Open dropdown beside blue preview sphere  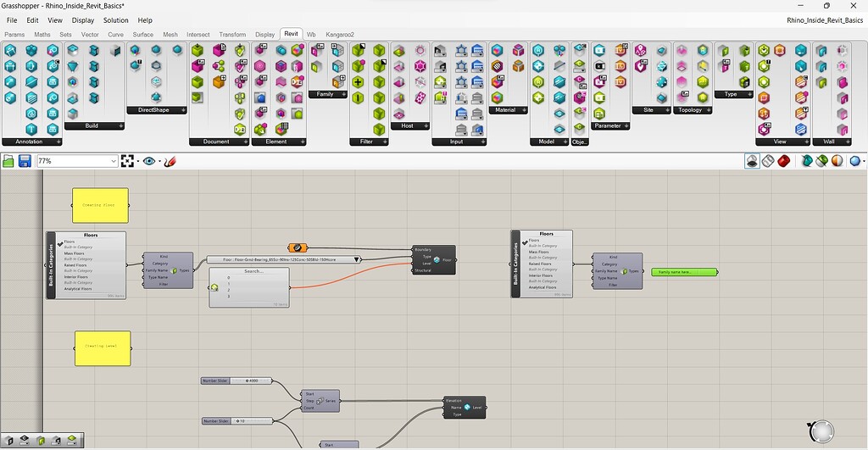tap(864, 162)
